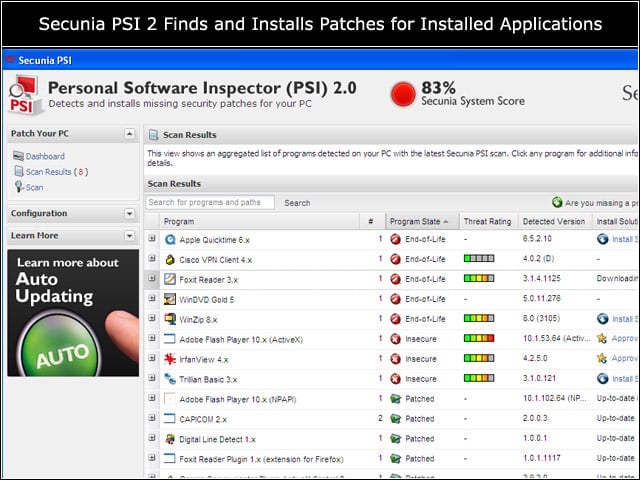Image resolution: width=640 pixels, height=480 pixels.
Task: Open the Scan page in sidebar
Action: pyautogui.click(x=34, y=187)
